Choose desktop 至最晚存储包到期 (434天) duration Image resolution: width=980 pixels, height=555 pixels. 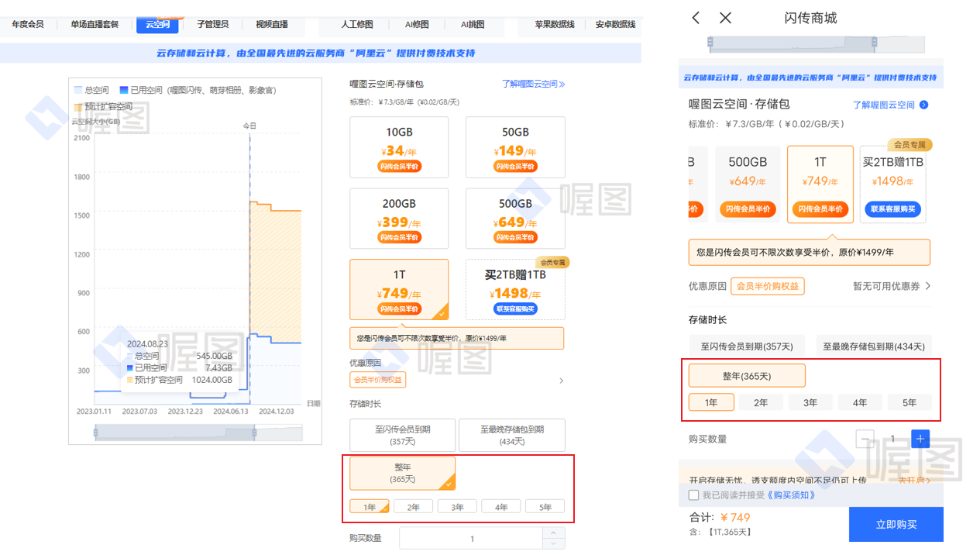[512, 435]
